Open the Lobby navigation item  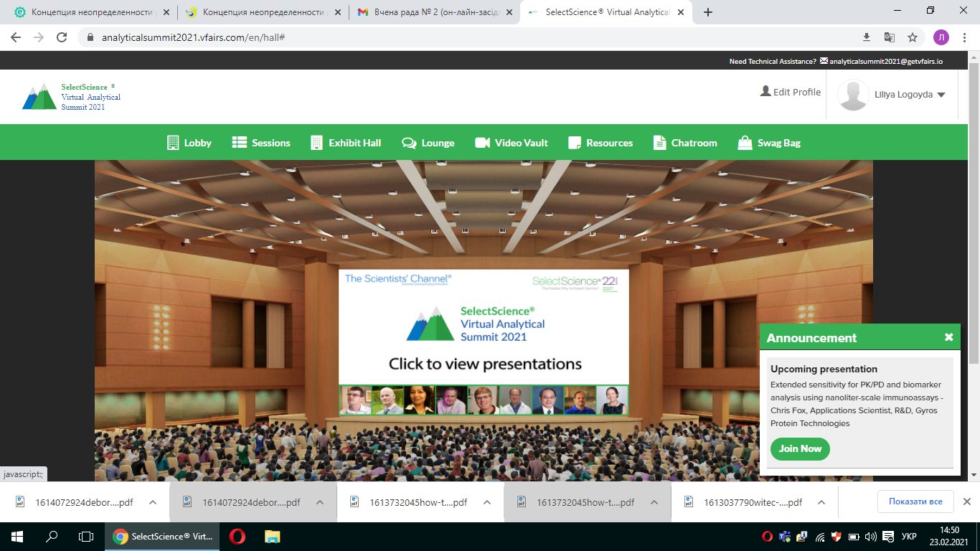pyautogui.click(x=189, y=143)
